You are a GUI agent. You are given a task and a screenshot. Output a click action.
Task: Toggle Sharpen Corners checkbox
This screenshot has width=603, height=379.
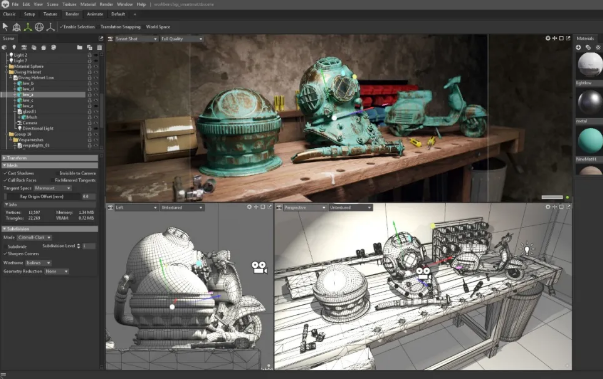5,254
